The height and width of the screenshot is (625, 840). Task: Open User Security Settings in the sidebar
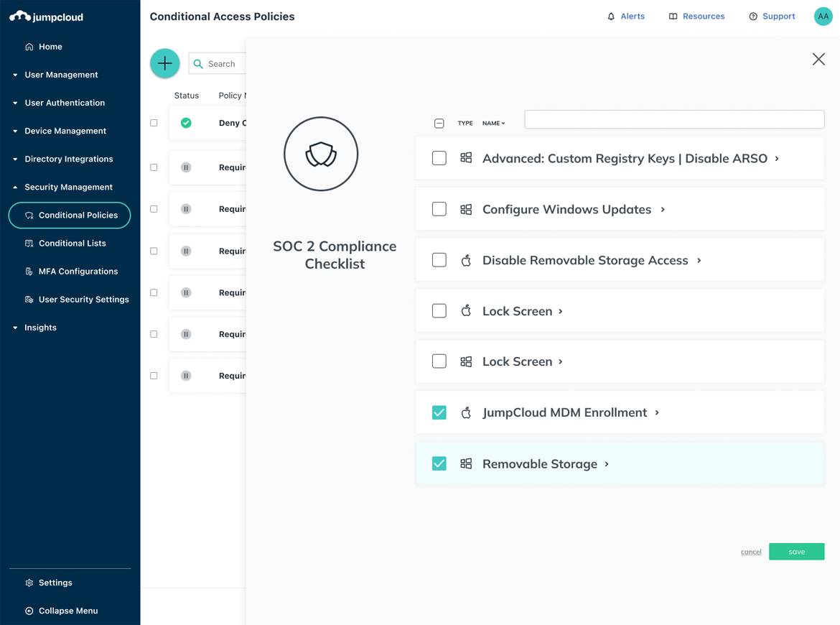83,300
